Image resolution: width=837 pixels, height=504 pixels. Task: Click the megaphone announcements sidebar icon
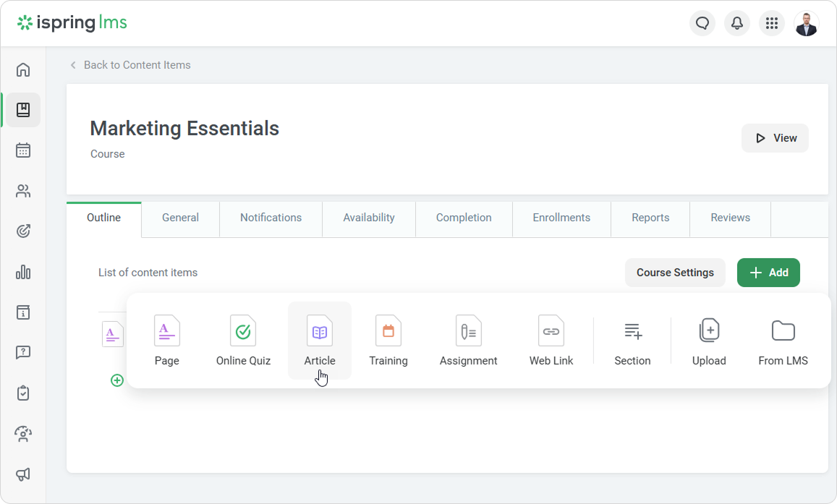coord(23,474)
